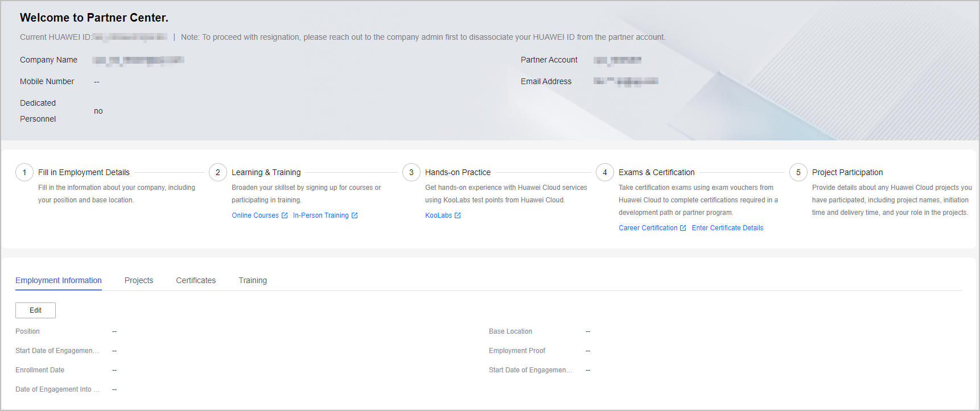This screenshot has height=411, width=980.
Task: Follow the In-Person Training link
Action: 320,215
